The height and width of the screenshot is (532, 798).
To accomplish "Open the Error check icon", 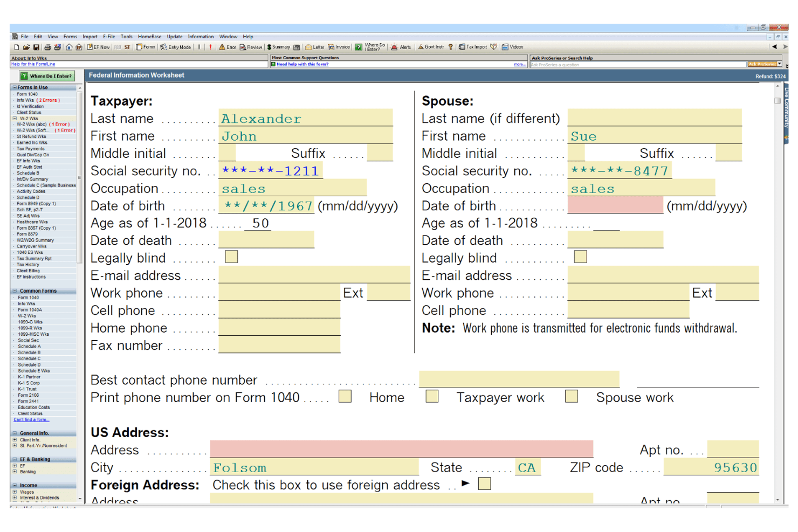I will 228,47.
